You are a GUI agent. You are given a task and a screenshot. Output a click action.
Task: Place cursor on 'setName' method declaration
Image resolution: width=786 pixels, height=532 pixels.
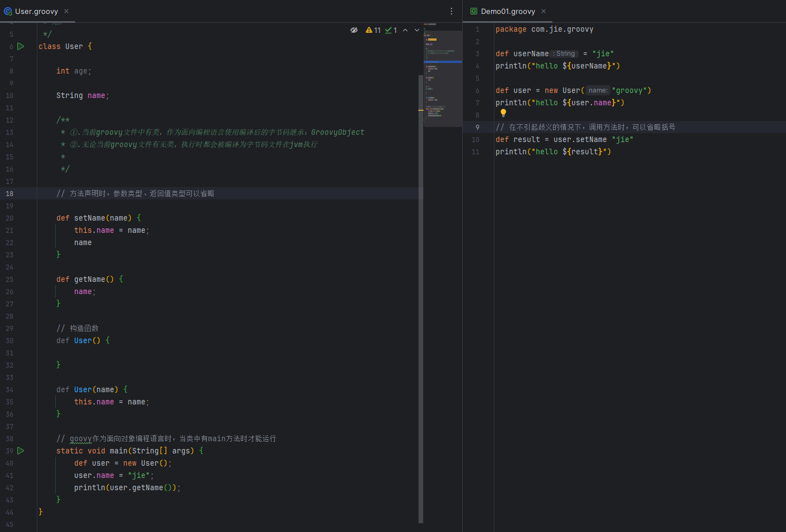click(x=89, y=218)
